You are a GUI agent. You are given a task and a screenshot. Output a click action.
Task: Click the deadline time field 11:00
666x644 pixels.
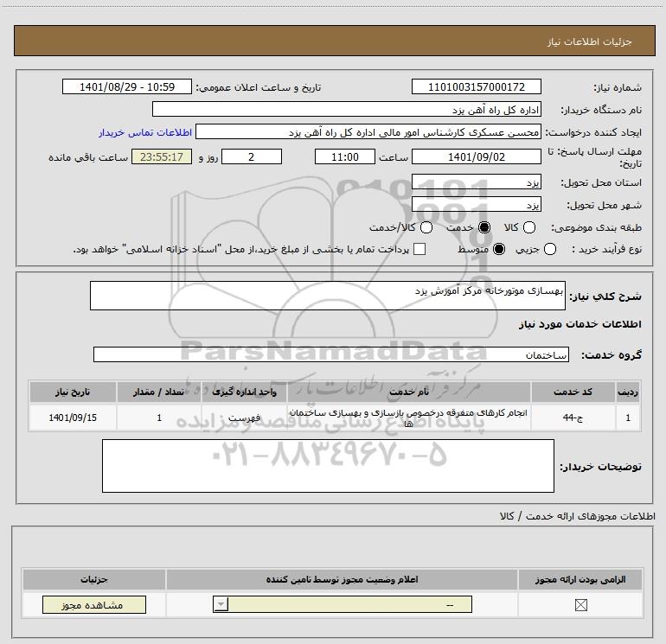(x=345, y=156)
